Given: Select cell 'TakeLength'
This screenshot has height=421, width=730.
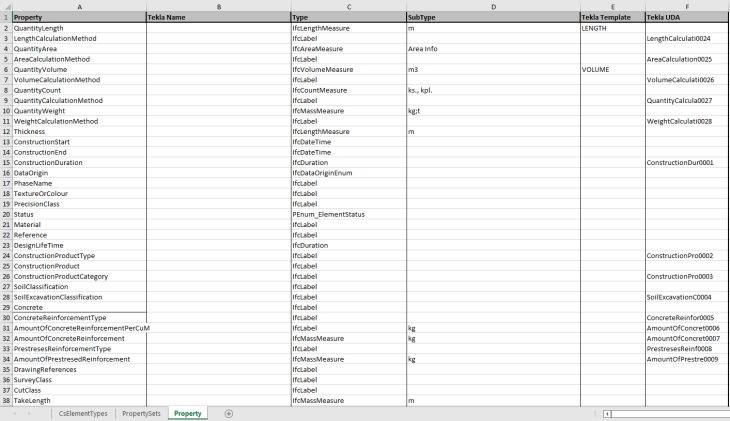Looking at the screenshot, I should click(x=79, y=401).
